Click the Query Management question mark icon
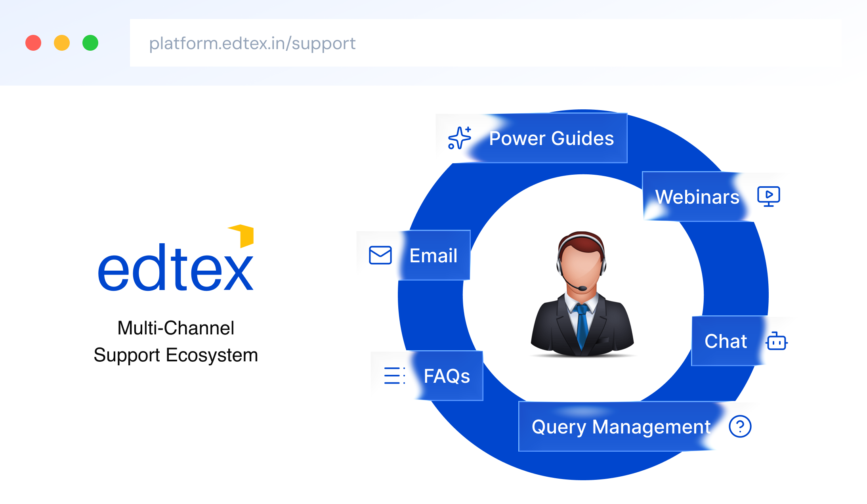Screen dimensions: 867x504 pos(740,426)
